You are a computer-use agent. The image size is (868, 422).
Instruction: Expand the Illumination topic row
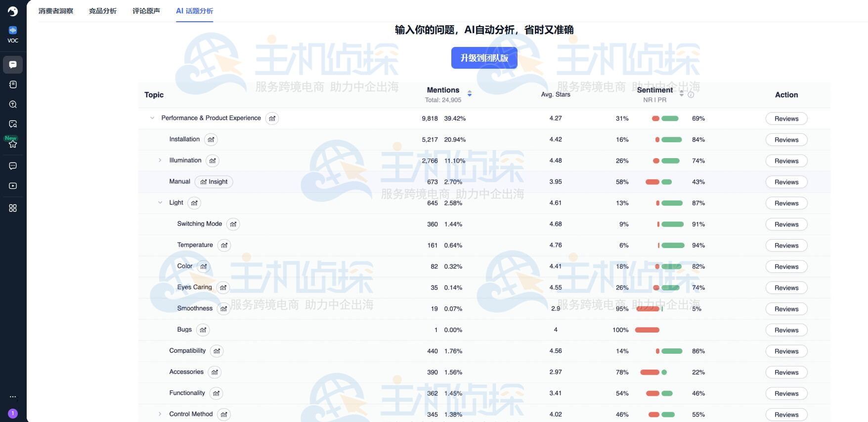(160, 161)
